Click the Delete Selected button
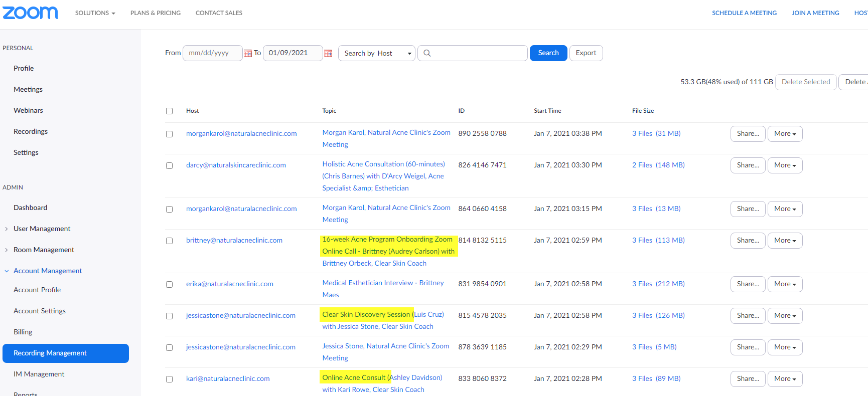The height and width of the screenshot is (396, 868). 806,82
